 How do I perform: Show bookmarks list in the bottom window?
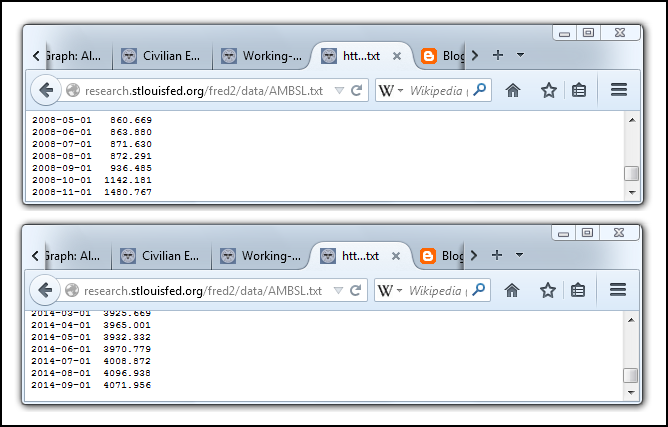click(x=578, y=291)
